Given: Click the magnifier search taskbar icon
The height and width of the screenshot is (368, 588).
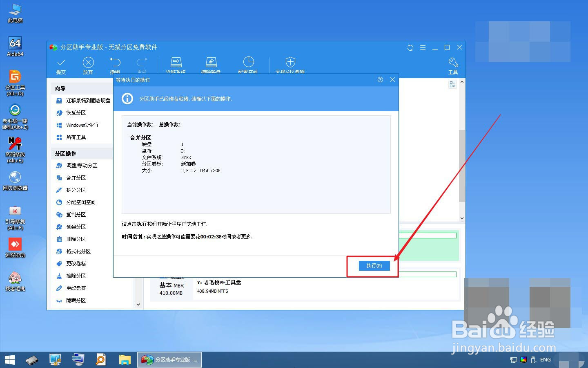Looking at the screenshot, I should [100, 360].
